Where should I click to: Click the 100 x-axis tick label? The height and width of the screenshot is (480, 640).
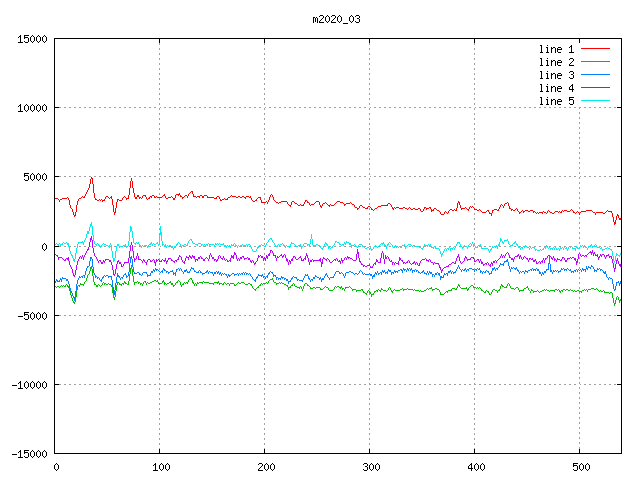point(160,467)
